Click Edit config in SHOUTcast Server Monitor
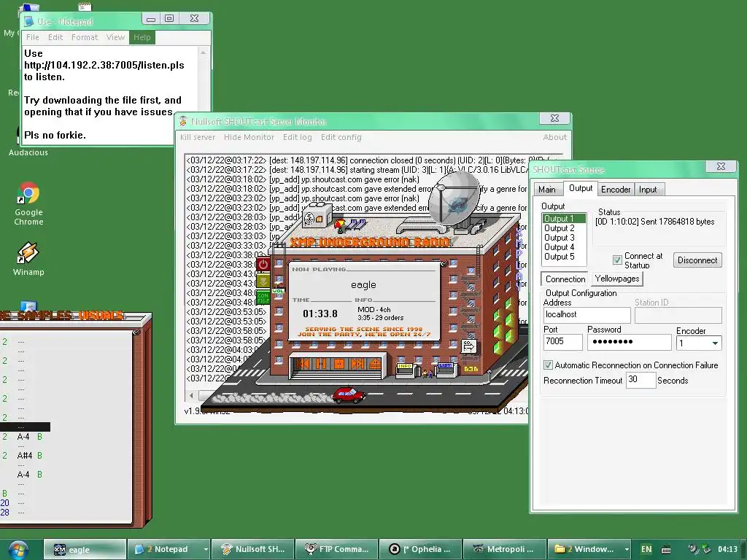 pyautogui.click(x=341, y=137)
